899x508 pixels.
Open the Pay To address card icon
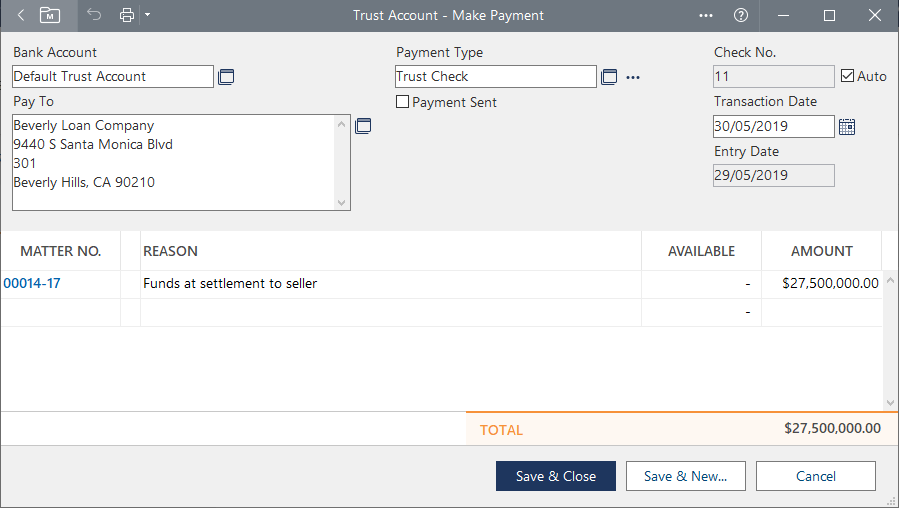click(363, 126)
